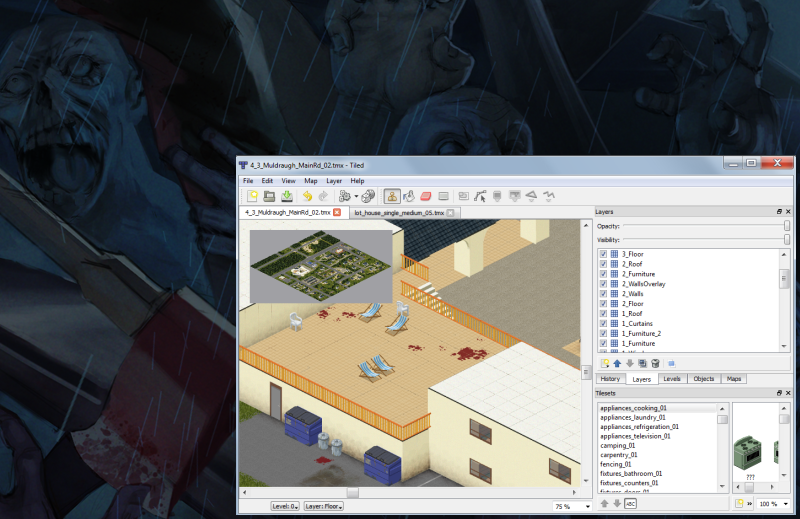Click the Insert Polygon tool icon
The image size is (800, 519).
tap(531, 196)
